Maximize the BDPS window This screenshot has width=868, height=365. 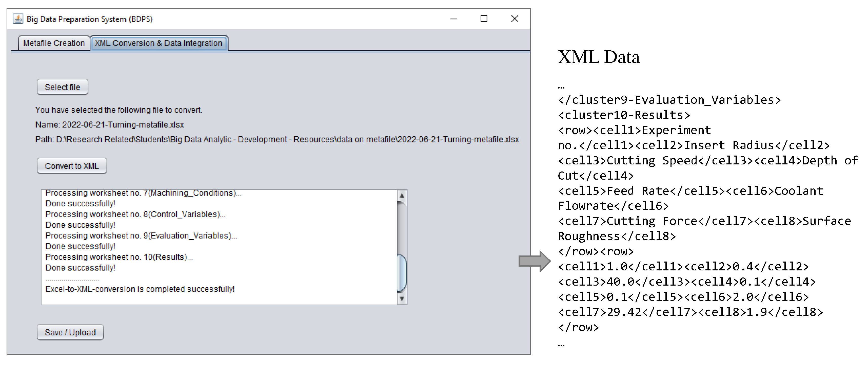coord(484,19)
